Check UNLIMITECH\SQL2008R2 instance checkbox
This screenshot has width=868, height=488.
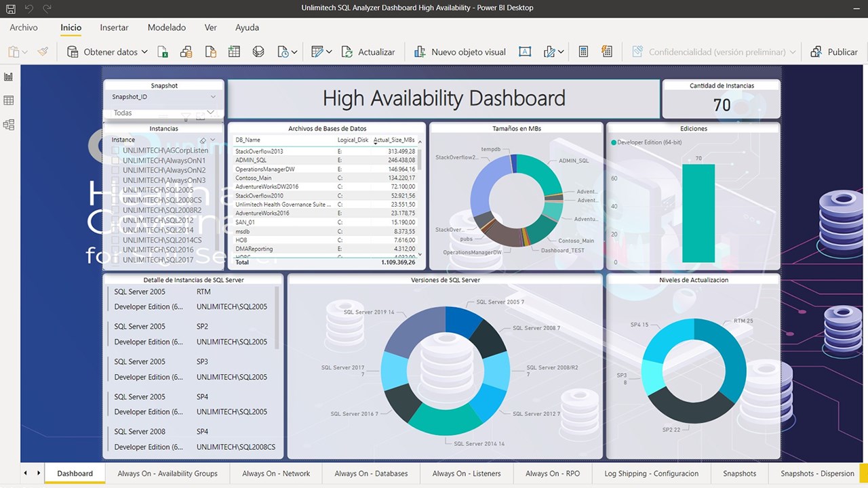click(x=115, y=210)
